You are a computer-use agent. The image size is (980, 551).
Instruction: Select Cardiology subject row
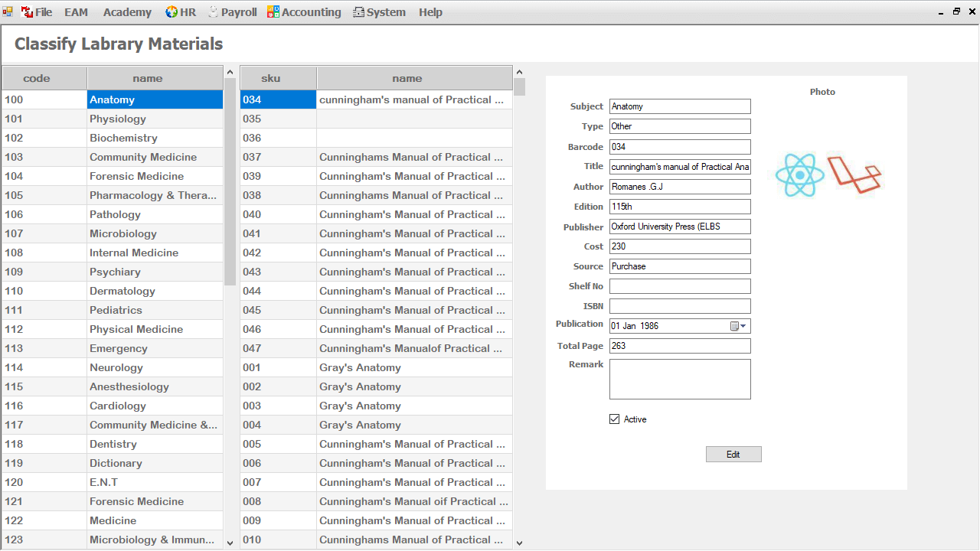coord(113,406)
